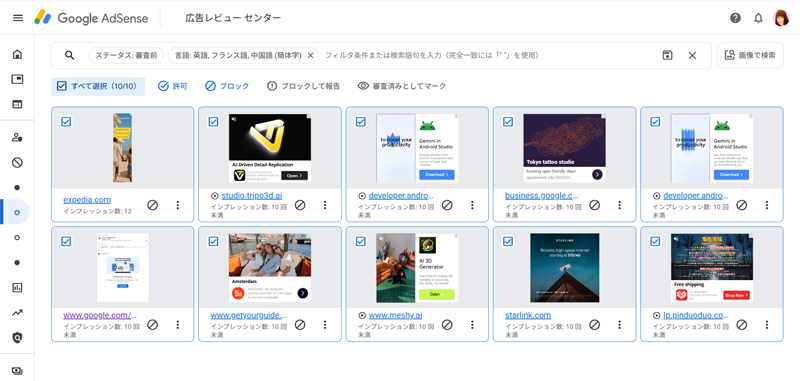Block the business.google.c... ad
The height and width of the screenshot is (381, 800).
594,205
